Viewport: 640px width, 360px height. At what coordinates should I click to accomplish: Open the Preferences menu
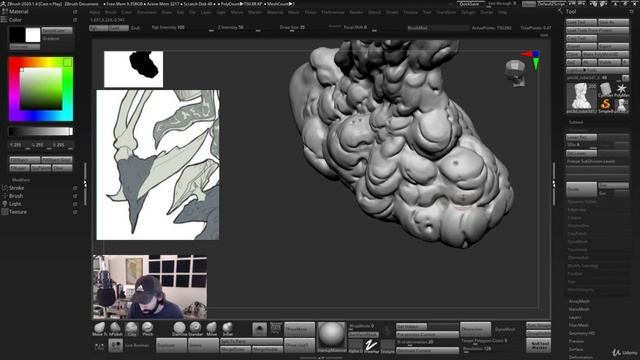coord(333,12)
